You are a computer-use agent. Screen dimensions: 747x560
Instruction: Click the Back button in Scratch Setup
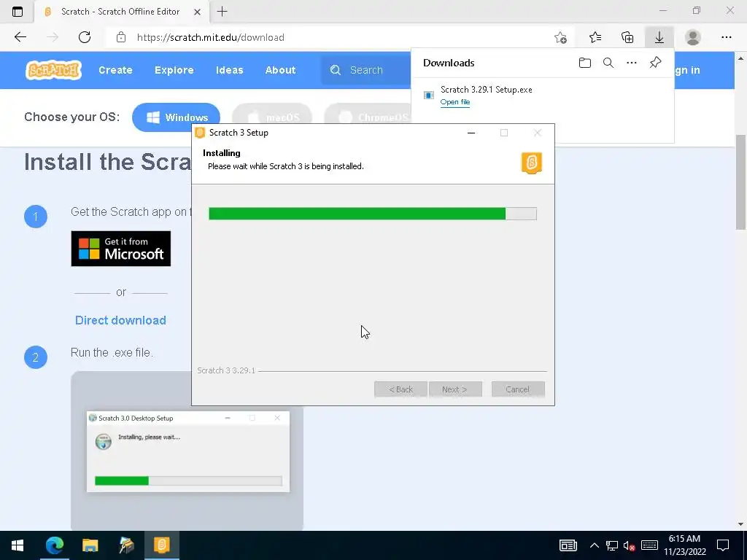pos(400,389)
